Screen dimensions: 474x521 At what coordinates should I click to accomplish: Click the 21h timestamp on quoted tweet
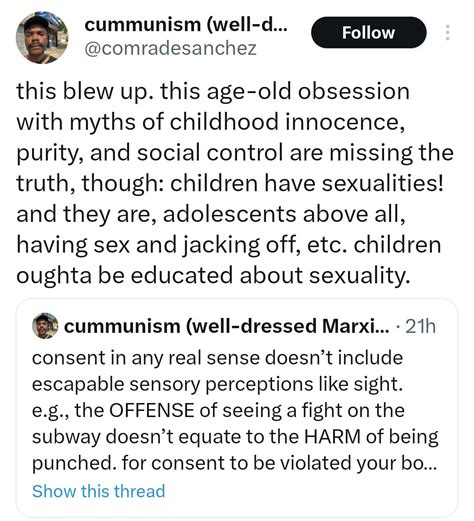pyautogui.click(x=421, y=326)
